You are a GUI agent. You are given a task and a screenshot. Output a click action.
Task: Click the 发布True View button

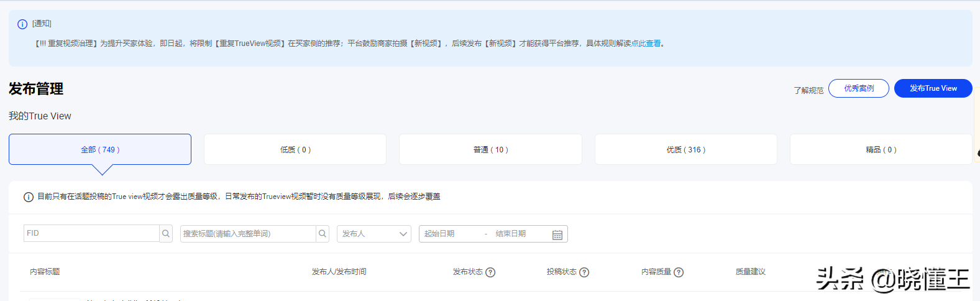coord(933,88)
